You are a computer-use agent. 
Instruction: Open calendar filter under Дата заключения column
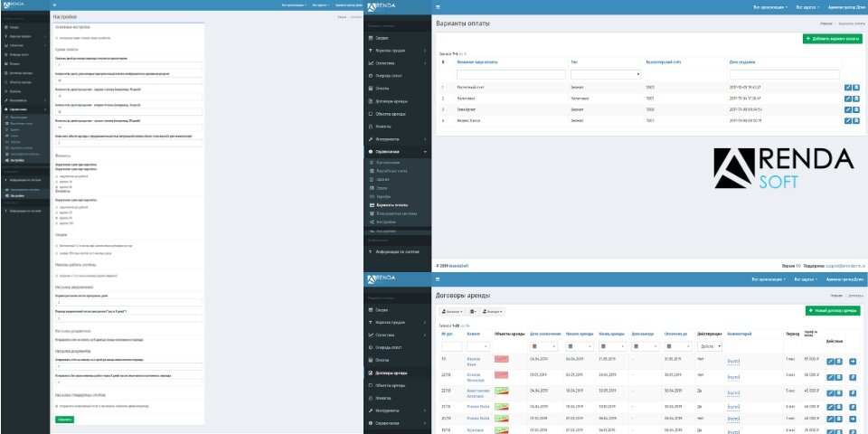[x=543, y=346]
